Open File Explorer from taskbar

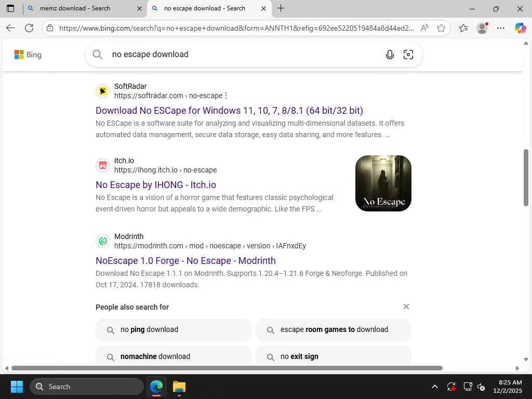click(x=179, y=387)
